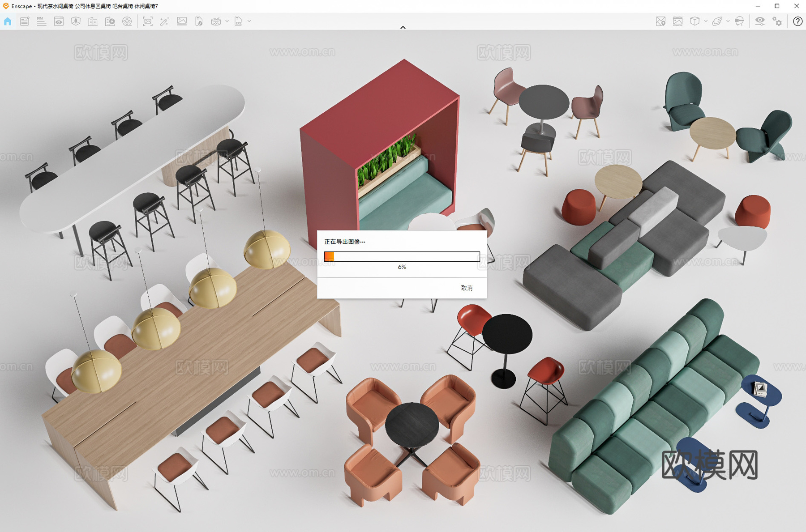Maximize the Enscape window
This screenshot has width=806, height=532.
click(777, 6)
